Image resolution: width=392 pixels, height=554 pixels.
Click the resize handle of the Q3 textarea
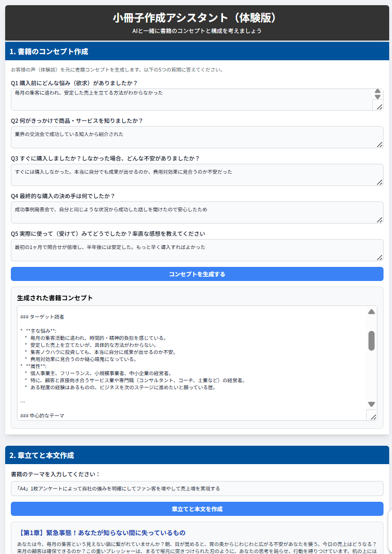point(380,183)
